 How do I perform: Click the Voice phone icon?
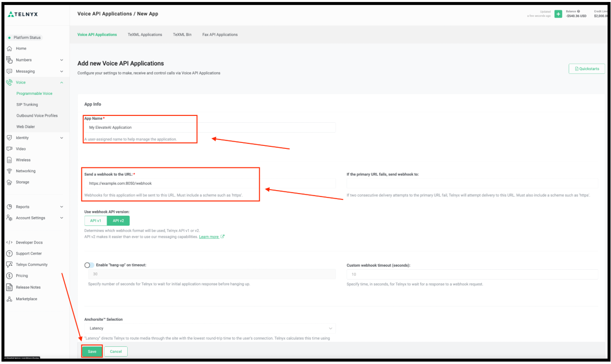9,83
